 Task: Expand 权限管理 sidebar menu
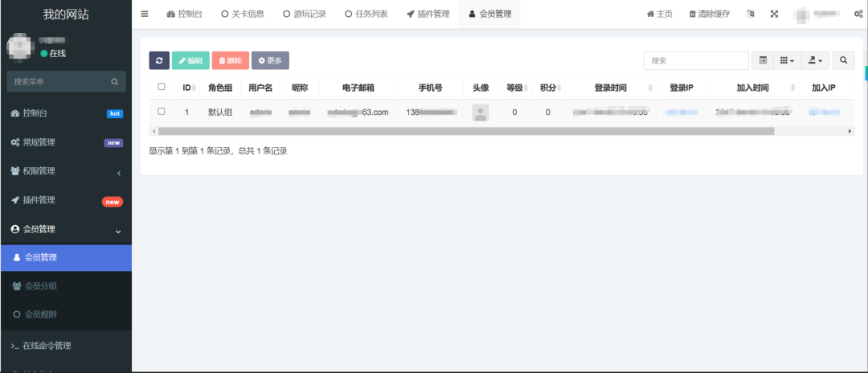coord(66,171)
